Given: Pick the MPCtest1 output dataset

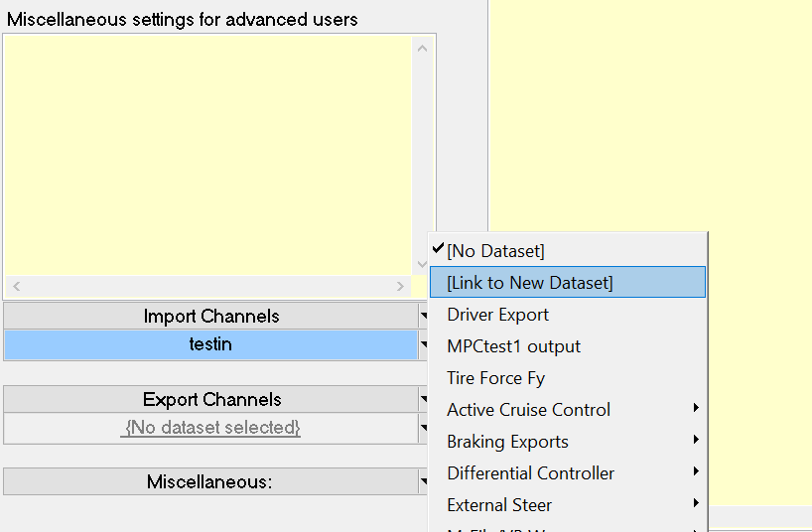Looking at the screenshot, I should pos(514,346).
